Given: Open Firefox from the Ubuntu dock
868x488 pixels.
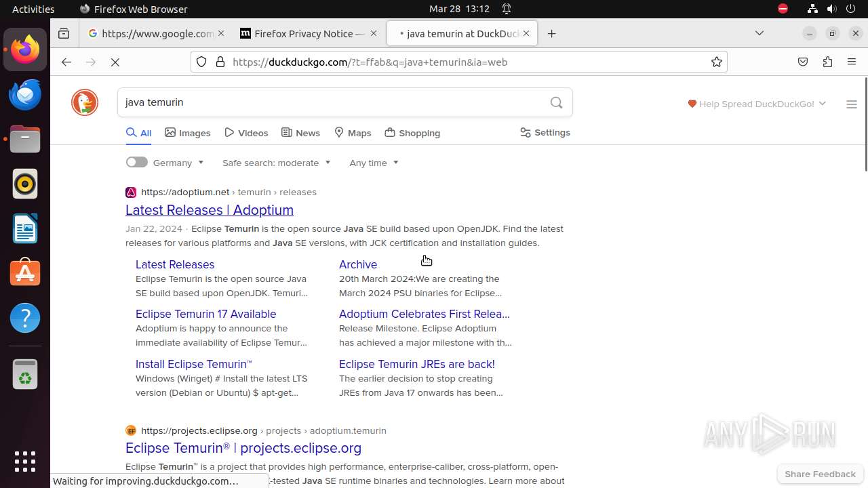Looking at the screenshot, I should pyautogui.click(x=25, y=49).
